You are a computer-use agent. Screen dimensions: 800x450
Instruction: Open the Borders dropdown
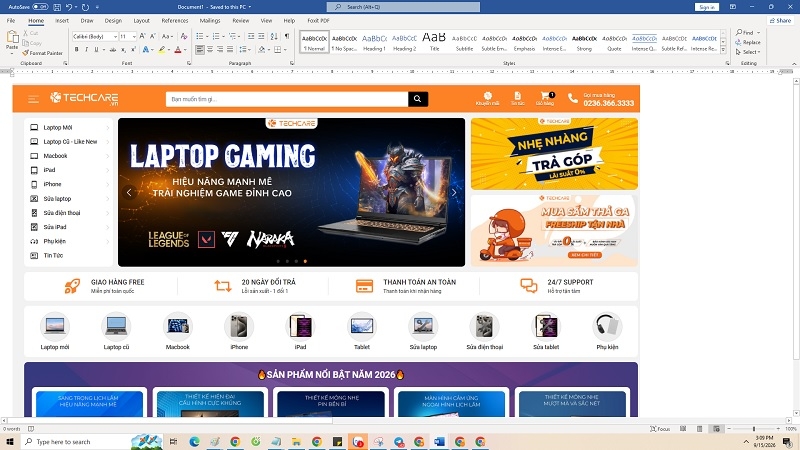285,49
